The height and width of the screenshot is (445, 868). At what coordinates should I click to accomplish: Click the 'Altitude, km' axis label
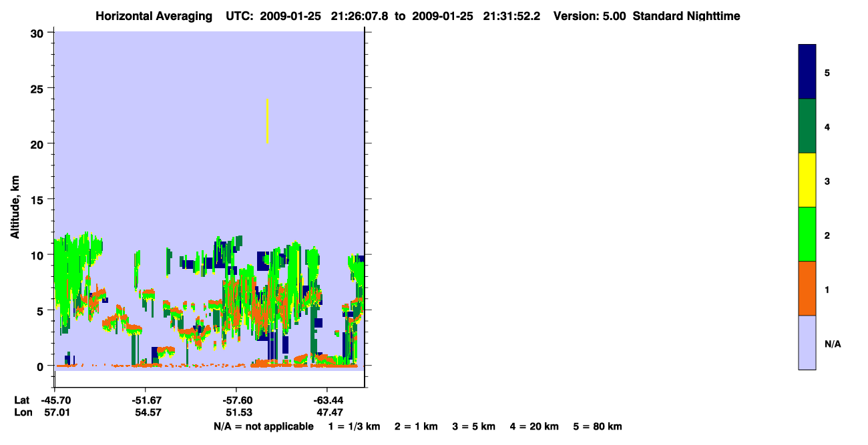[x=15, y=207]
